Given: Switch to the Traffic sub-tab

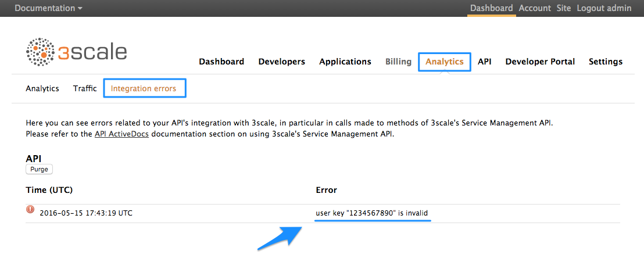Looking at the screenshot, I should click(85, 89).
